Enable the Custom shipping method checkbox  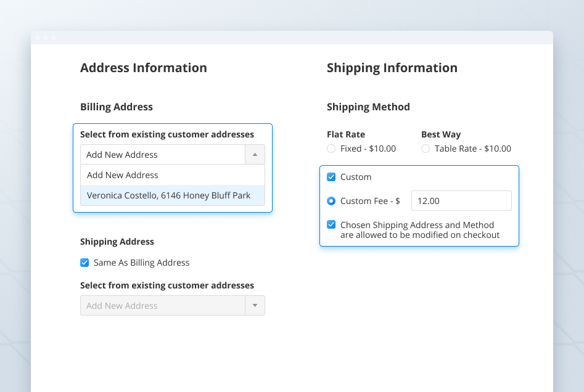coord(331,177)
